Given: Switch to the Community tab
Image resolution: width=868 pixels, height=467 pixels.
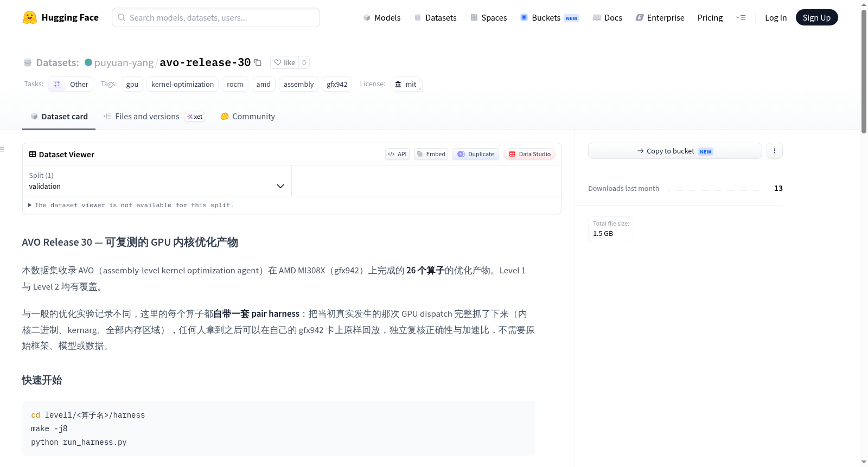Looking at the screenshot, I should (247, 117).
